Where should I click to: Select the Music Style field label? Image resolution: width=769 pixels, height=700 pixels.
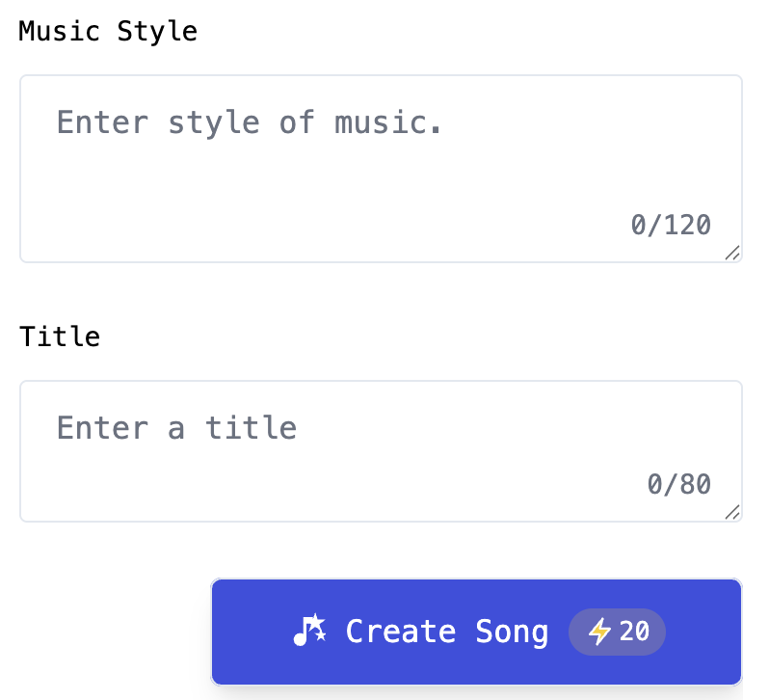point(108,32)
